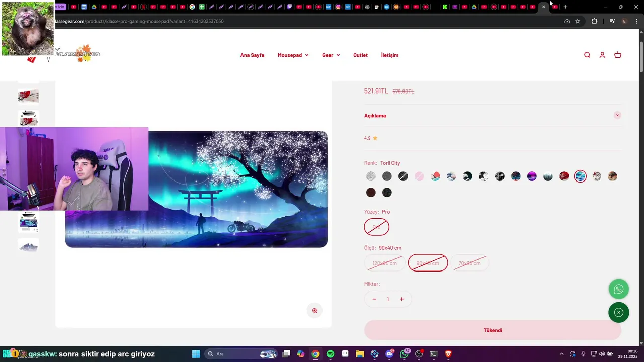Click the microphone icon in system tray
The width and height of the screenshot is (644, 362).
coord(583,354)
